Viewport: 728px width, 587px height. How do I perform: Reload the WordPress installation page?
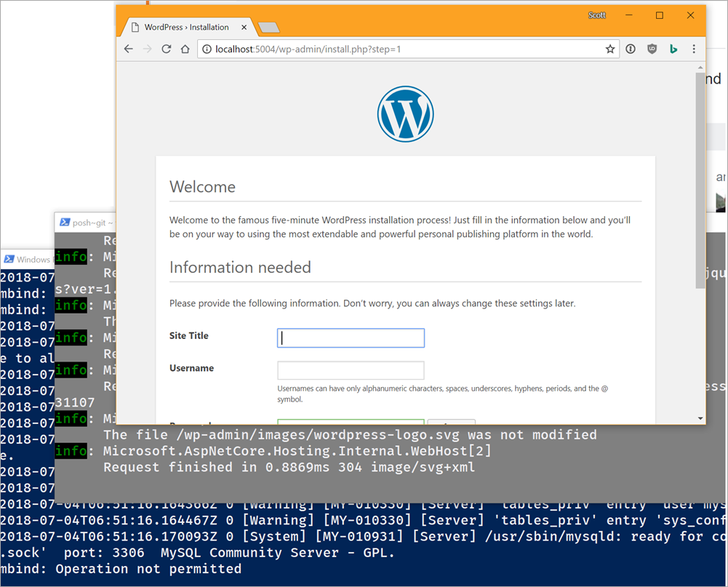coord(167,49)
